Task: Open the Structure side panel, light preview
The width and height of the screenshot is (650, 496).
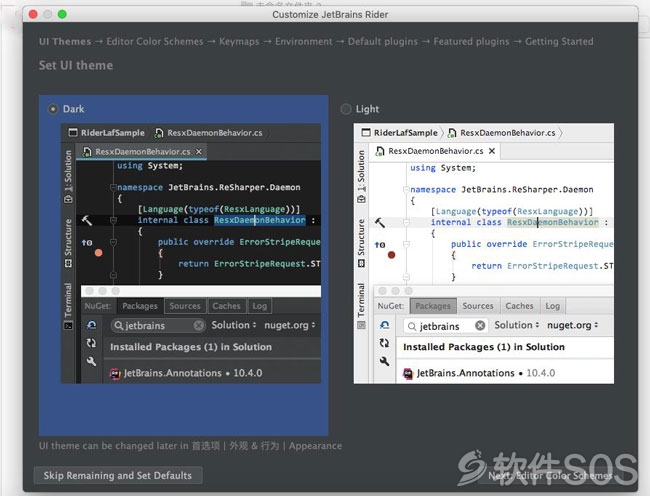Action: (x=361, y=243)
